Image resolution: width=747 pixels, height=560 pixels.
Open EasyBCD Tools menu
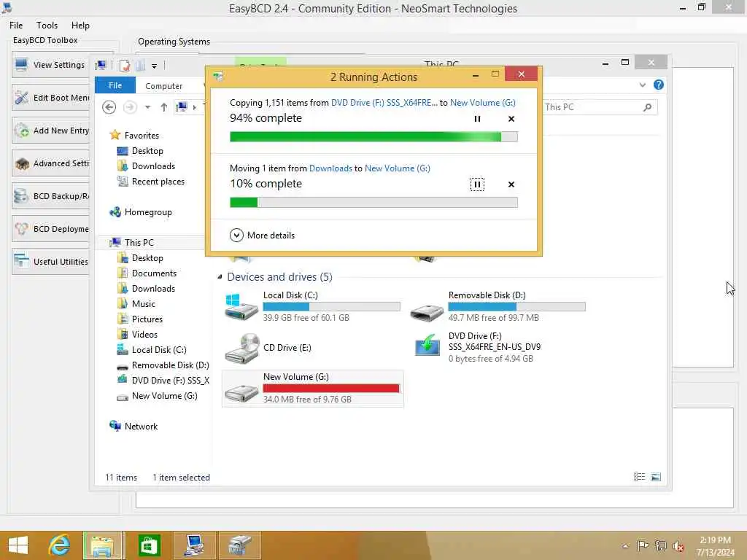[x=47, y=26]
